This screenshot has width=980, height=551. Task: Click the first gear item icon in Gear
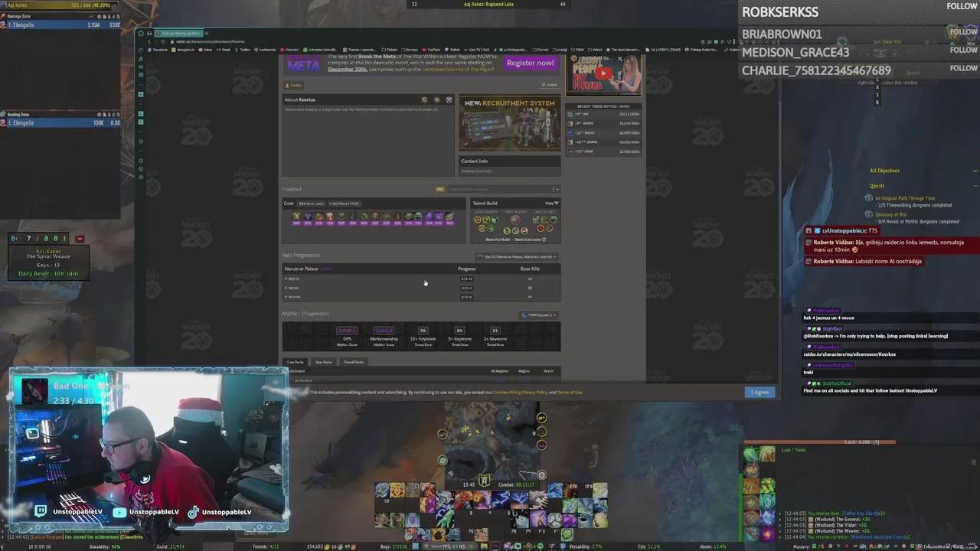[x=296, y=217]
